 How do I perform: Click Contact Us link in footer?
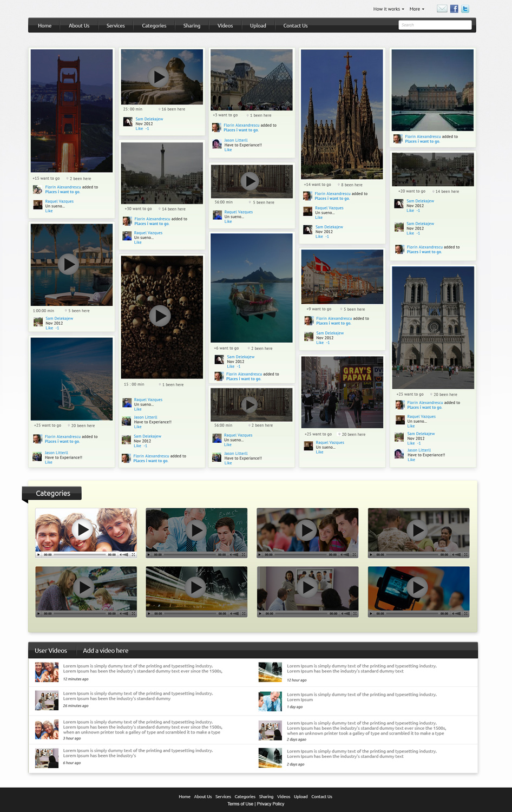[x=321, y=797]
